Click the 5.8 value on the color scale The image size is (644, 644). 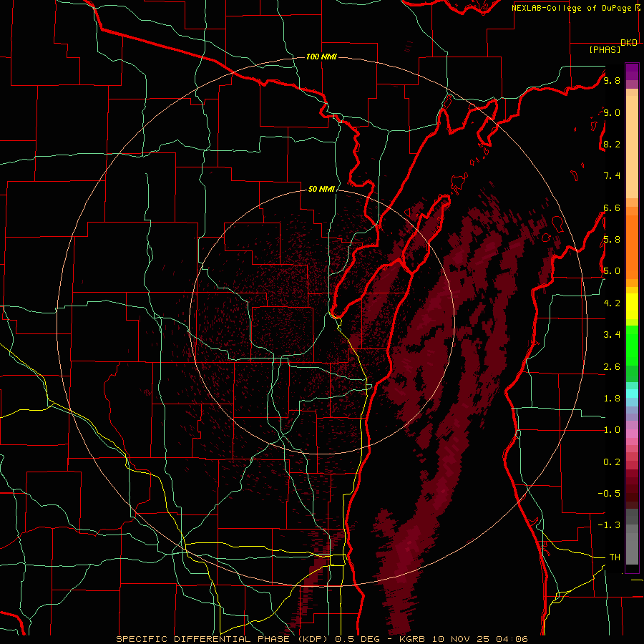[x=612, y=240]
